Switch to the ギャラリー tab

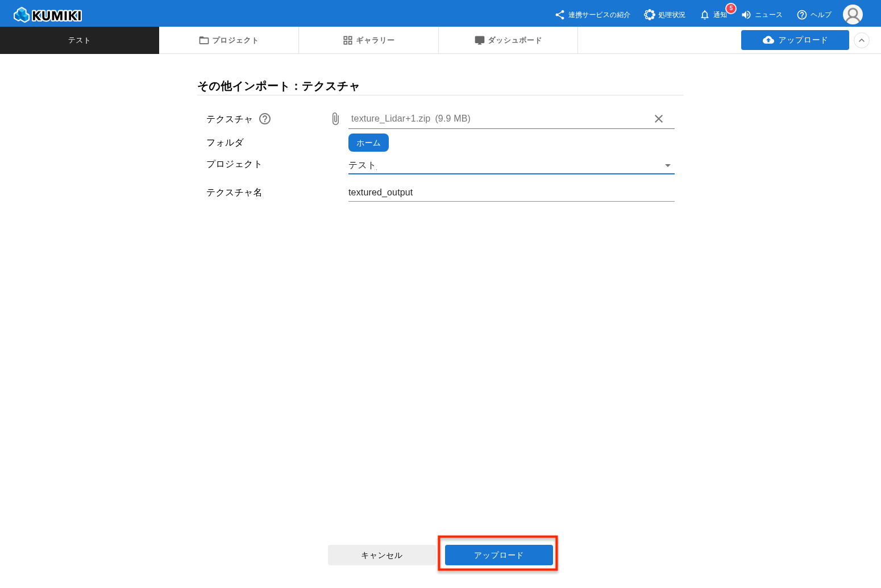click(369, 40)
